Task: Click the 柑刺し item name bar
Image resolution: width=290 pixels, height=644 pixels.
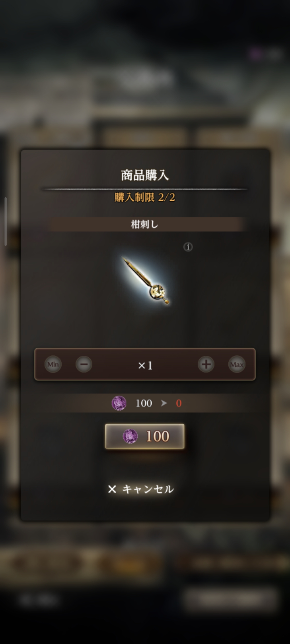Action: (x=145, y=224)
